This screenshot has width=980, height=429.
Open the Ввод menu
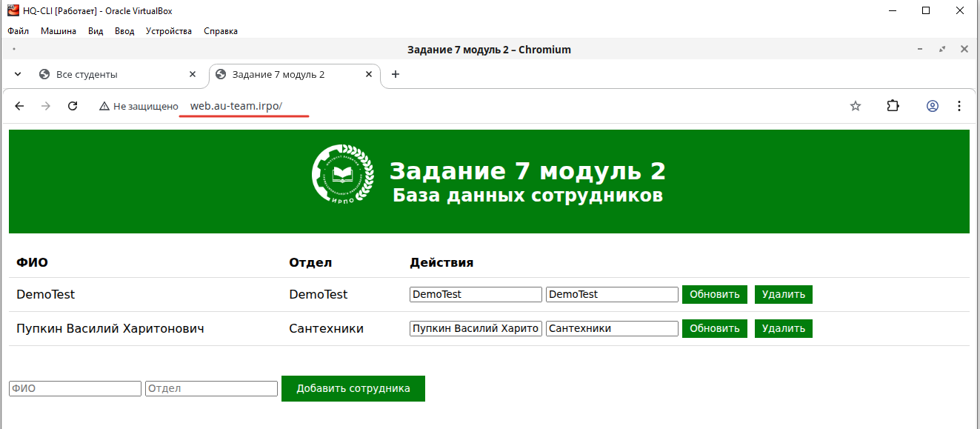[x=124, y=31]
